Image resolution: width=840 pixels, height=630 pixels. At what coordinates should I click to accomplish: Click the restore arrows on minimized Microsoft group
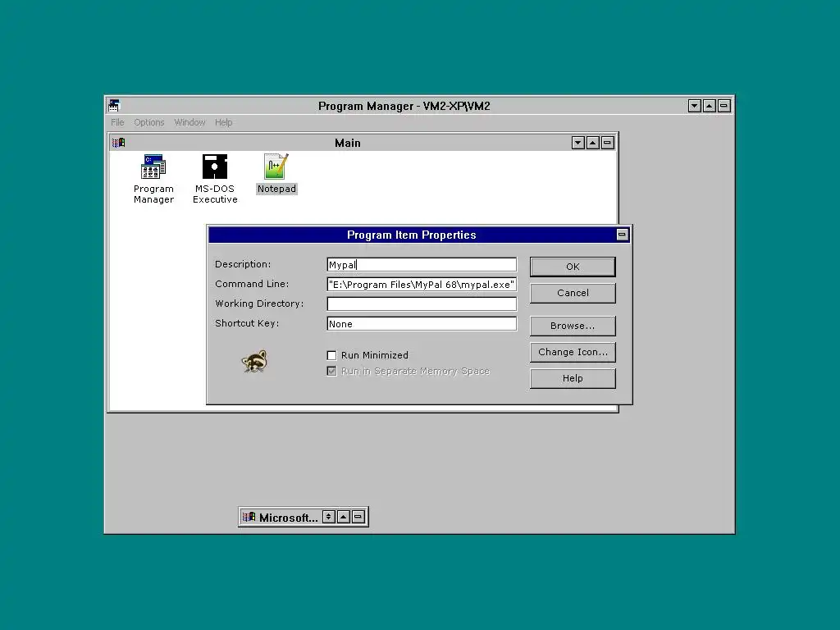(329, 517)
